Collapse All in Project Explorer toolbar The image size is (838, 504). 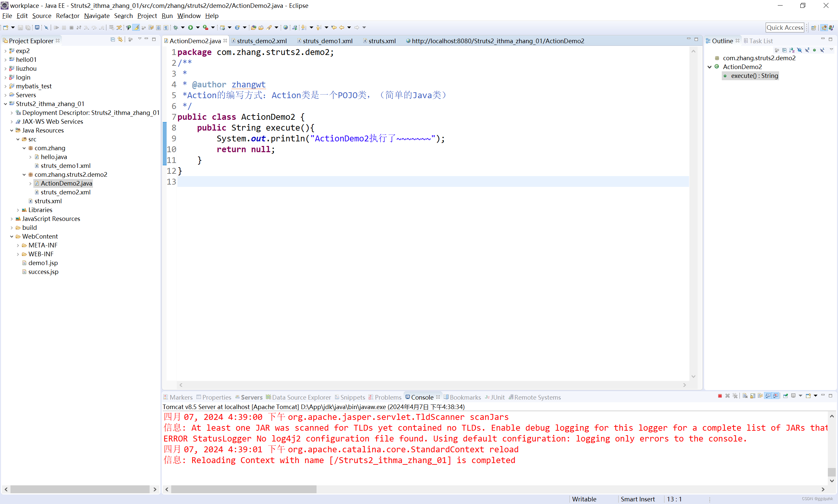point(113,39)
